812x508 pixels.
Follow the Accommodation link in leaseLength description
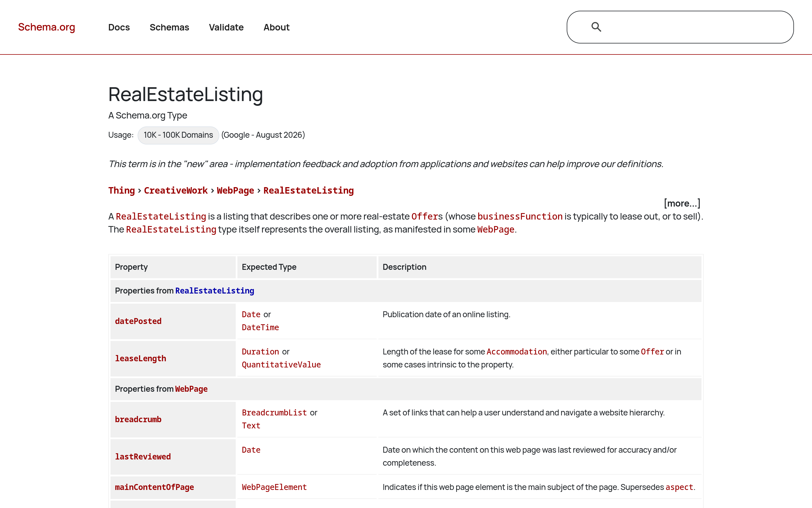point(517,352)
